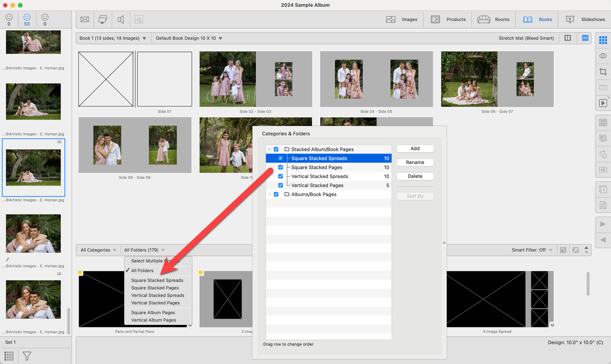Choose Vertical Album Pages from menu
The height and width of the screenshot is (364, 611).
(154, 320)
